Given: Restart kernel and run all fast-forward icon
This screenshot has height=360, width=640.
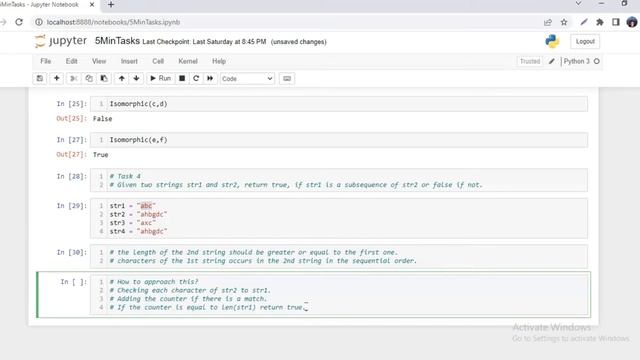Looking at the screenshot, I should 210,78.
